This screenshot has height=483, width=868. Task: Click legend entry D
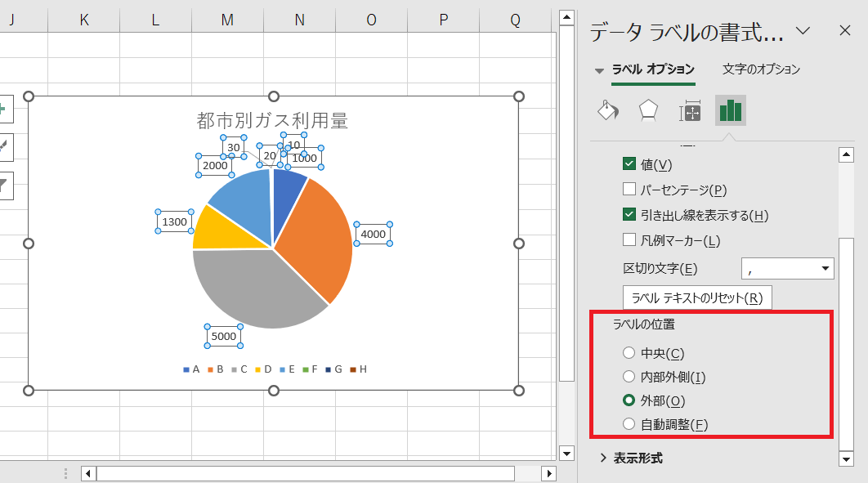[x=263, y=369]
